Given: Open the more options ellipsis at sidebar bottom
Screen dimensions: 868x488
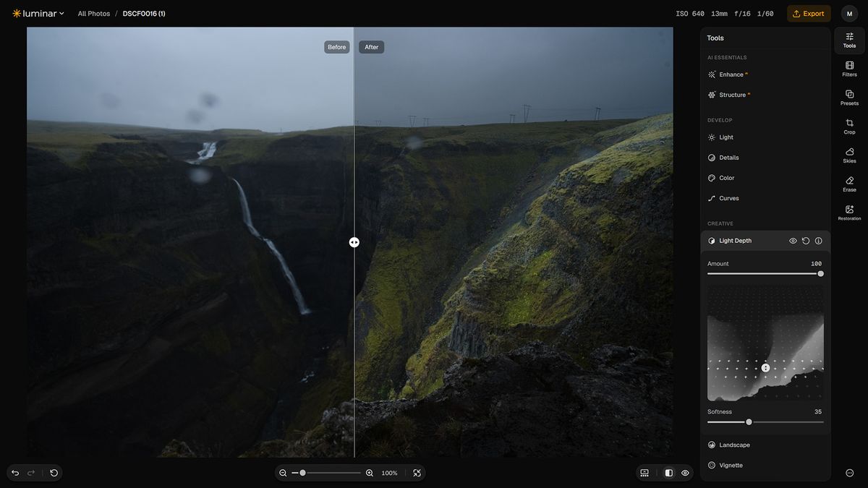Looking at the screenshot, I should pyautogui.click(x=849, y=473).
